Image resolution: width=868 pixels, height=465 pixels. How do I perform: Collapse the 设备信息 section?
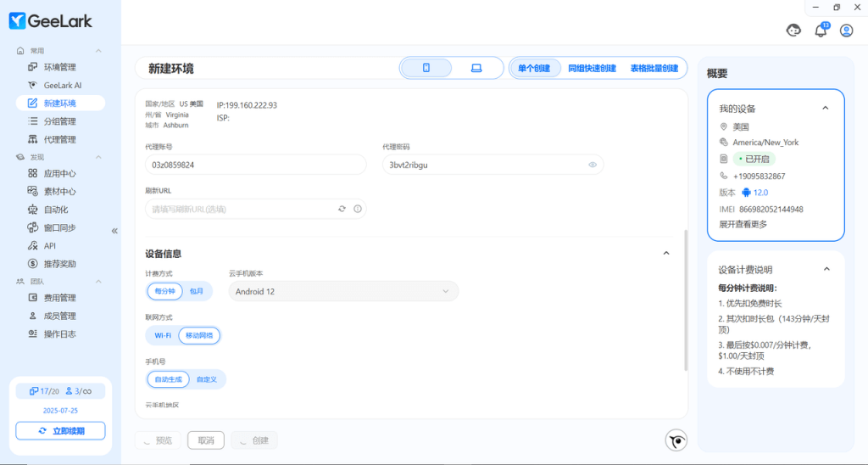[665, 253]
